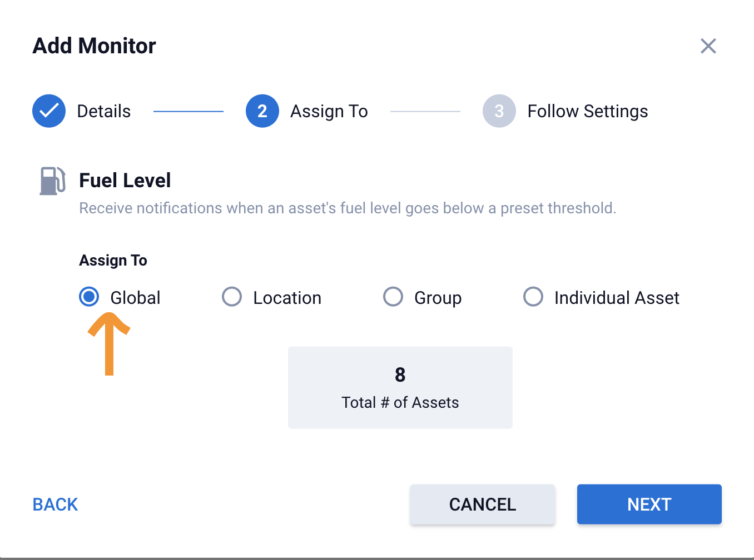754x560 pixels.
Task: Go back using the BACK link
Action: (55, 504)
